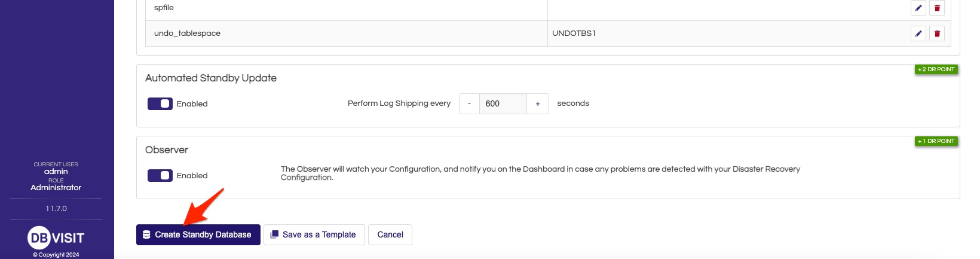Viewport: 980px width, 259px height.
Task: Click the version number 11.7.0
Action: (56, 209)
